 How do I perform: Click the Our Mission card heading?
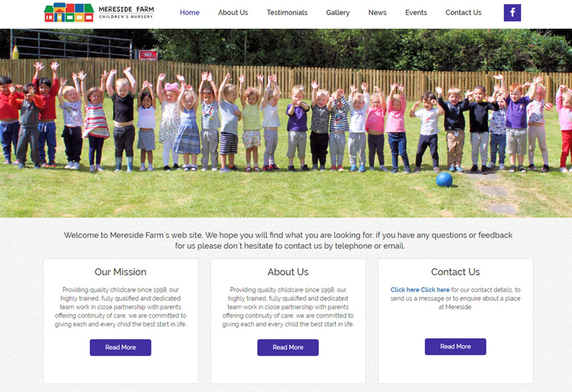(x=120, y=272)
